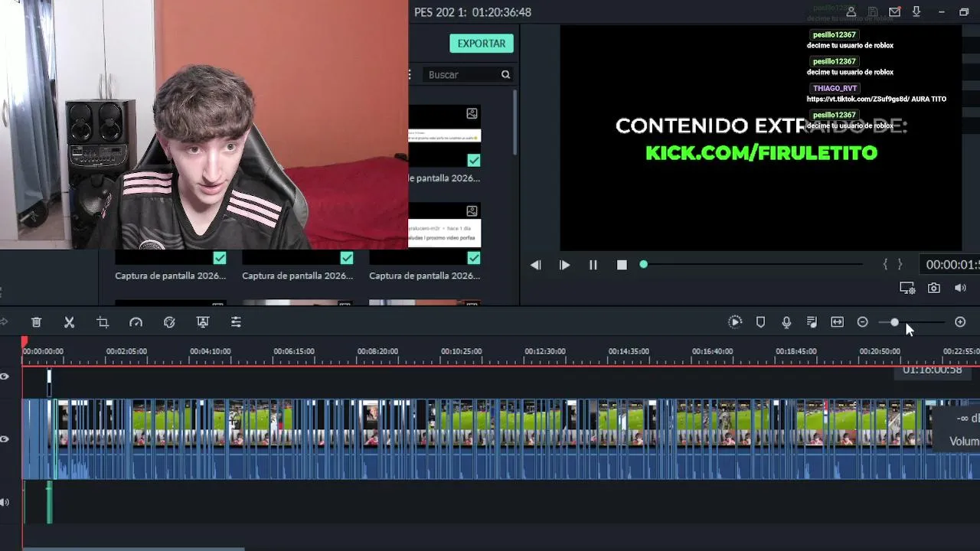Click timeline ruler at 00:20:50:00
Screen dimensions: 980x551
pos(880,351)
